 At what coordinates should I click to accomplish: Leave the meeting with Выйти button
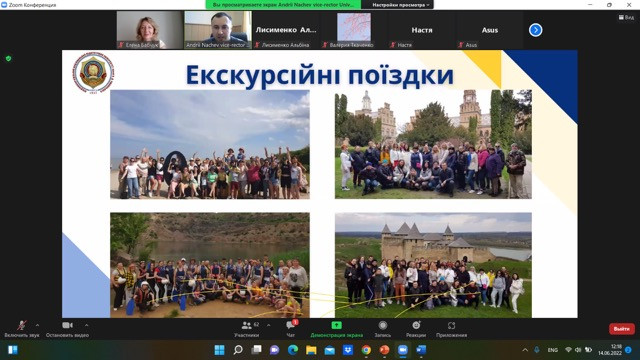pyautogui.click(x=622, y=329)
